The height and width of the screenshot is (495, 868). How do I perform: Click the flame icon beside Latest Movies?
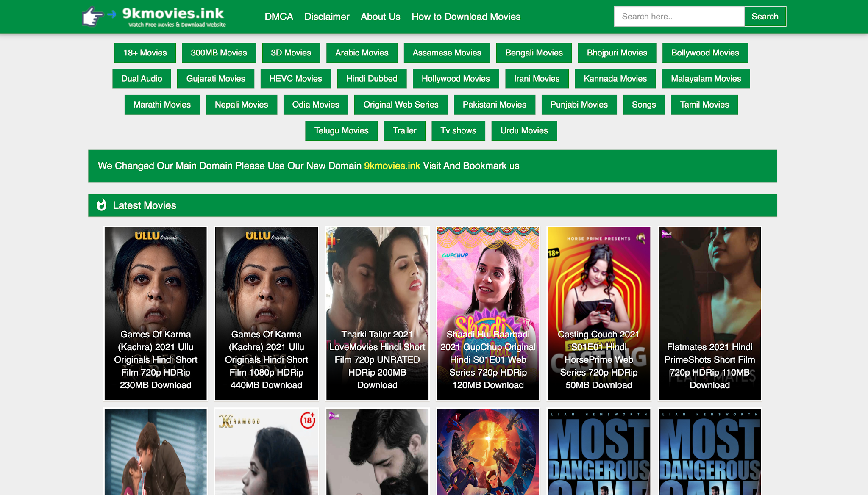(101, 205)
